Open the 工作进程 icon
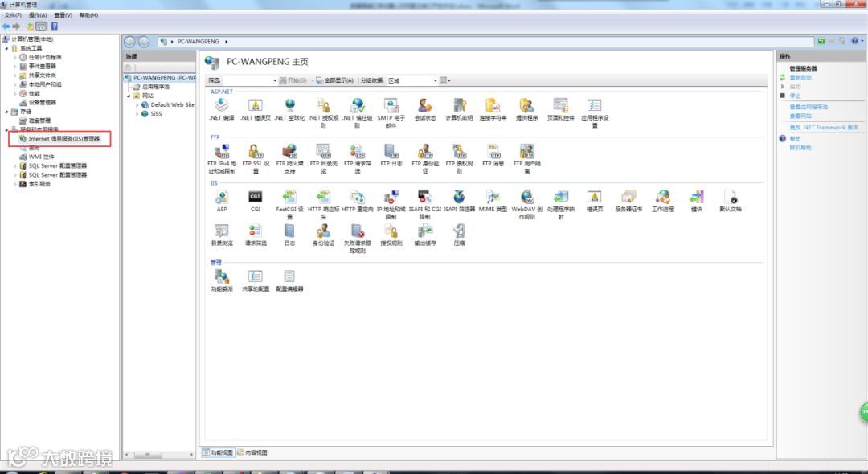This screenshot has height=474, width=868. (x=662, y=197)
